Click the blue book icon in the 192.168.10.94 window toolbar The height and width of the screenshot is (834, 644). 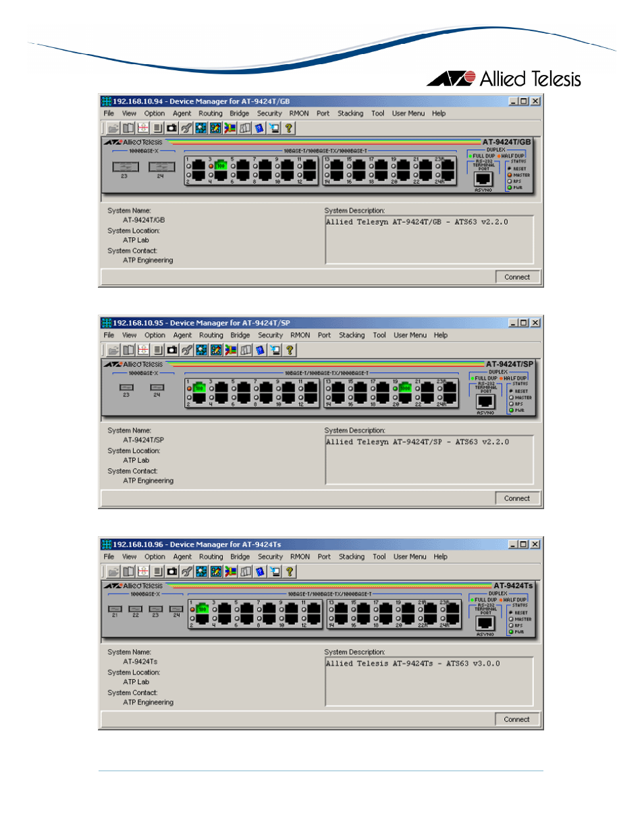259,128
